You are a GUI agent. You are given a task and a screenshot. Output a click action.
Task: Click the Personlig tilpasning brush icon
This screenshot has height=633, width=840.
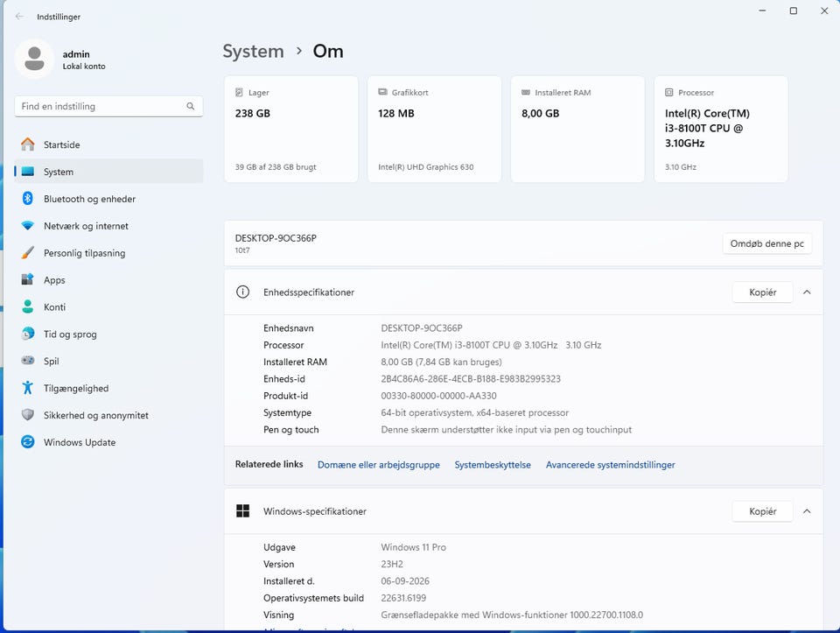28,252
